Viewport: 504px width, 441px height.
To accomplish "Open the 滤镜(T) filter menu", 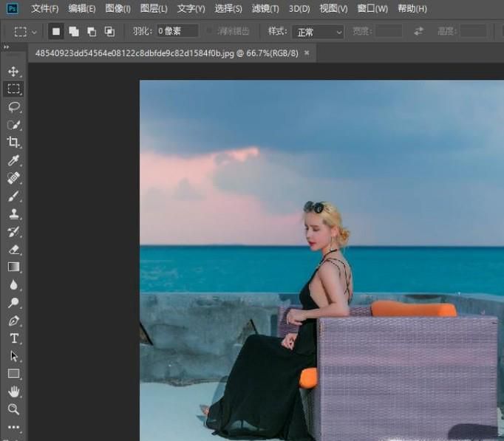I will pyautogui.click(x=265, y=9).
